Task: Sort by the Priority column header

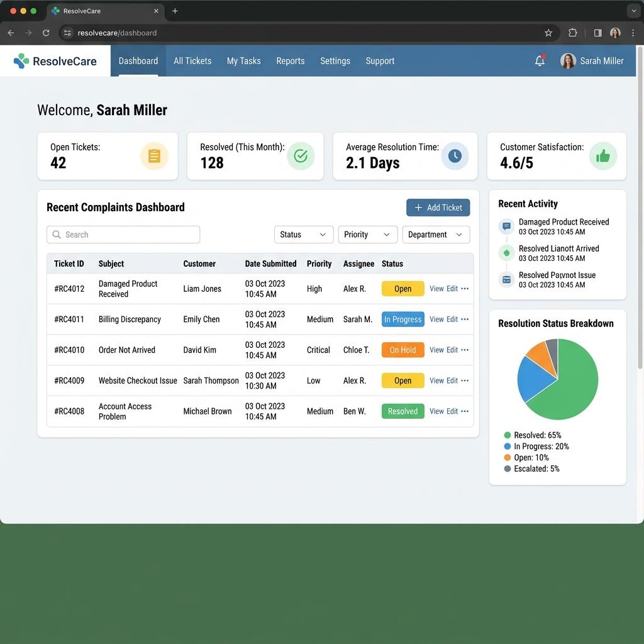Action: [x=319, y=264]
